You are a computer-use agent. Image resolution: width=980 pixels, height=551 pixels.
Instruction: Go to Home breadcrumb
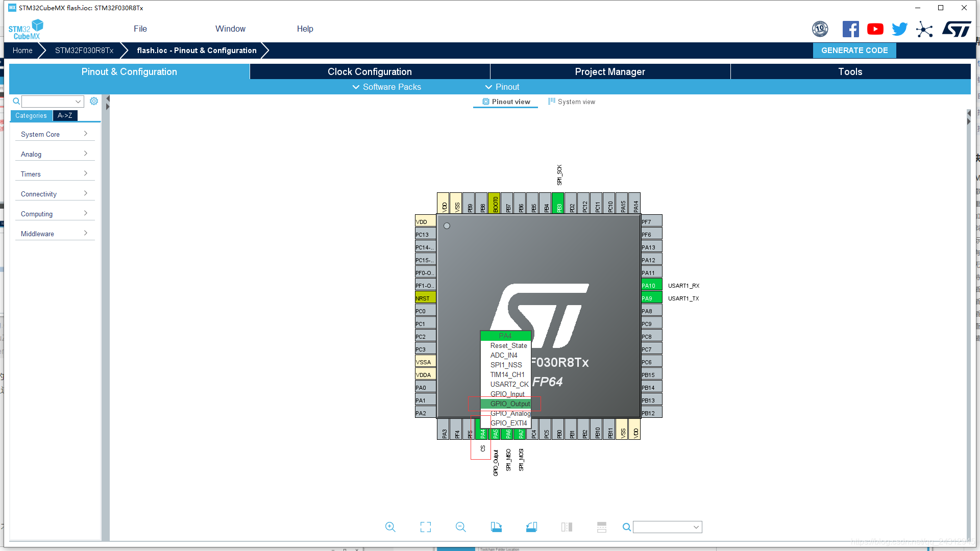tap(22, 51)
